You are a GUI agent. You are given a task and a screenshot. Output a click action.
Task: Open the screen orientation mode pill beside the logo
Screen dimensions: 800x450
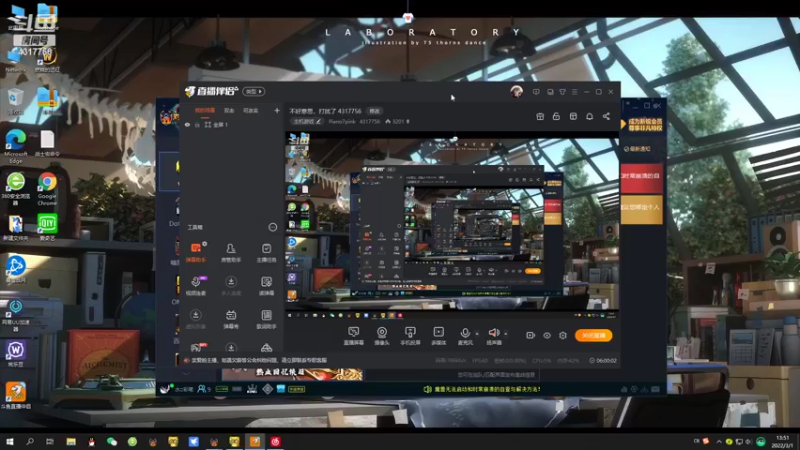[x=254, y=91]
